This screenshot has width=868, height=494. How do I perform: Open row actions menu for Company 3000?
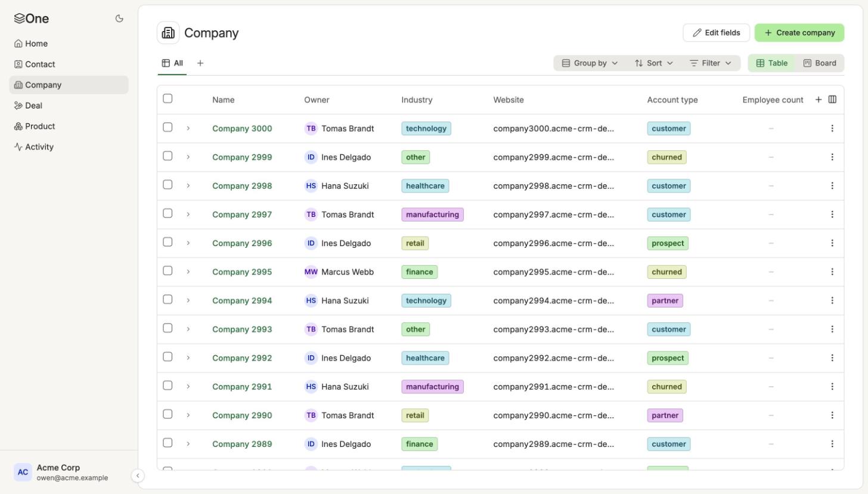(x=832, y=129)
